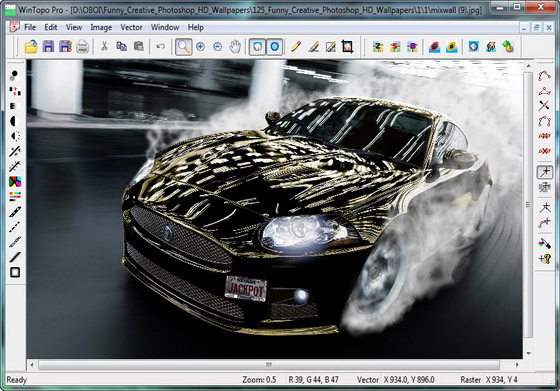
Task: Click the green Z thinning icon
Action: click(378, 47)
